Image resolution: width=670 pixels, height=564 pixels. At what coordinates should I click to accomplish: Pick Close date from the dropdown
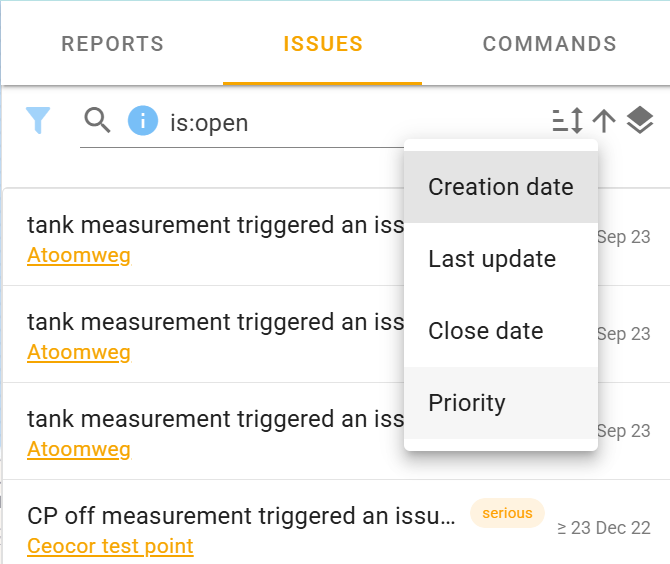pos(485,331)
